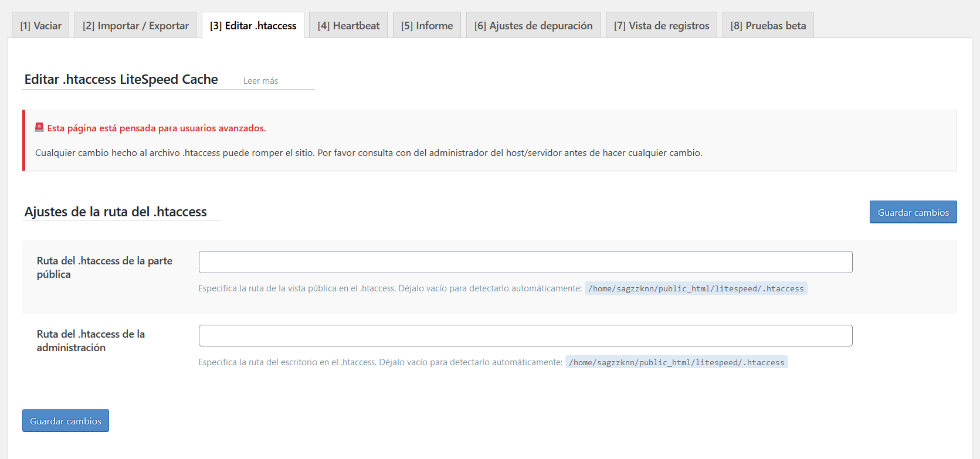Click 'Esta página está pensada para usuarios avanzados' warning
980x459 pixels.
coord(157,128)
